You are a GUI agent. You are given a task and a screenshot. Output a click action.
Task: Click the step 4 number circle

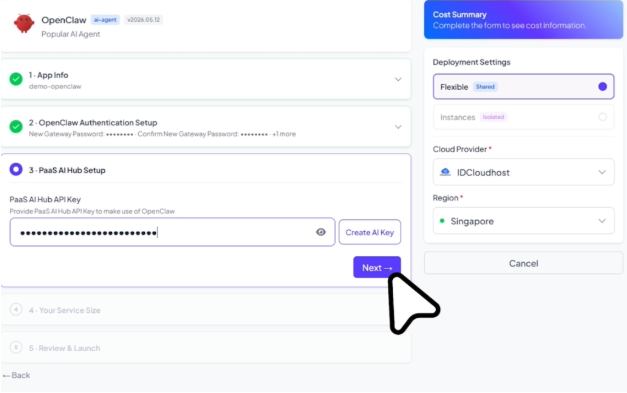(16, 309)
